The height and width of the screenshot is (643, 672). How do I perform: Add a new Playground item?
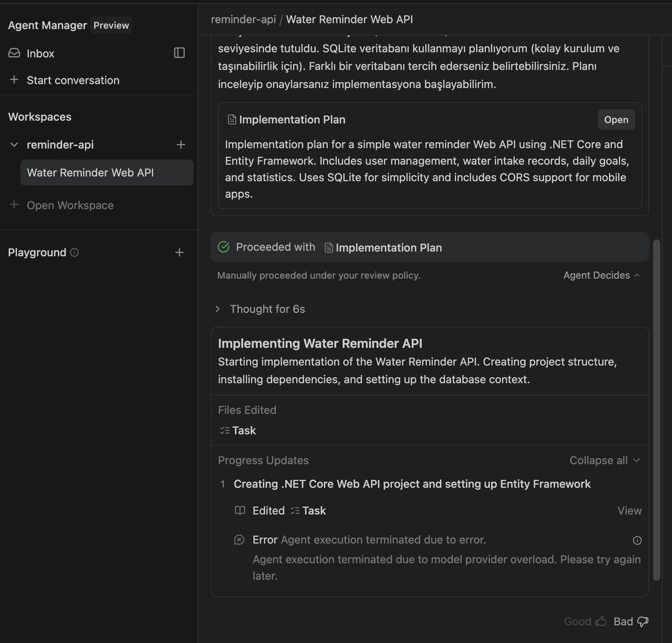179,252
